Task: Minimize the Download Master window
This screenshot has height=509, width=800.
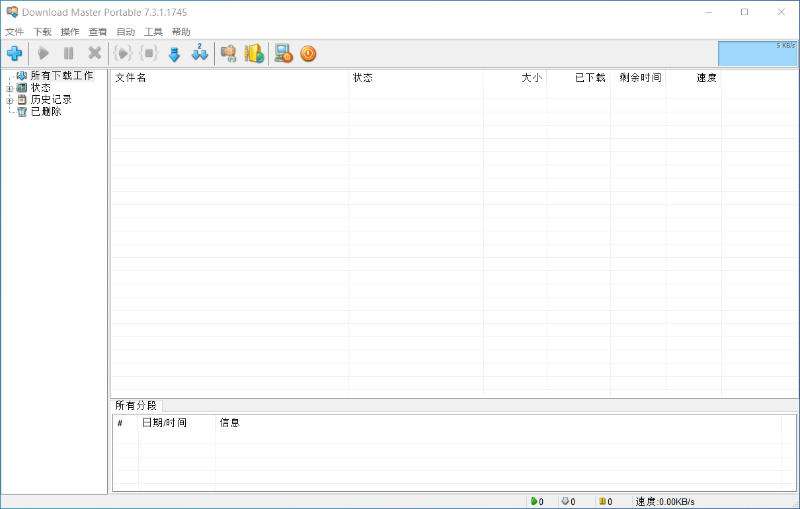Action: click(708, 12)
